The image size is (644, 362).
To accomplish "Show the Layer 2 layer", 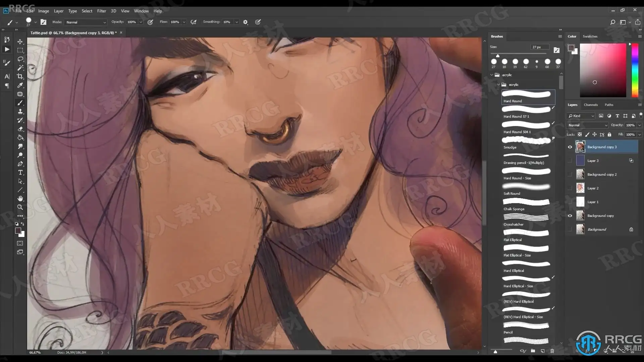I will (x=570, y=188).
